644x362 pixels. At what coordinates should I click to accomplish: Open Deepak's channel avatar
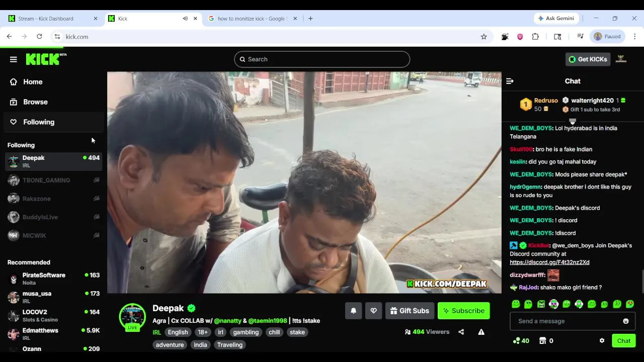(132, 317)
